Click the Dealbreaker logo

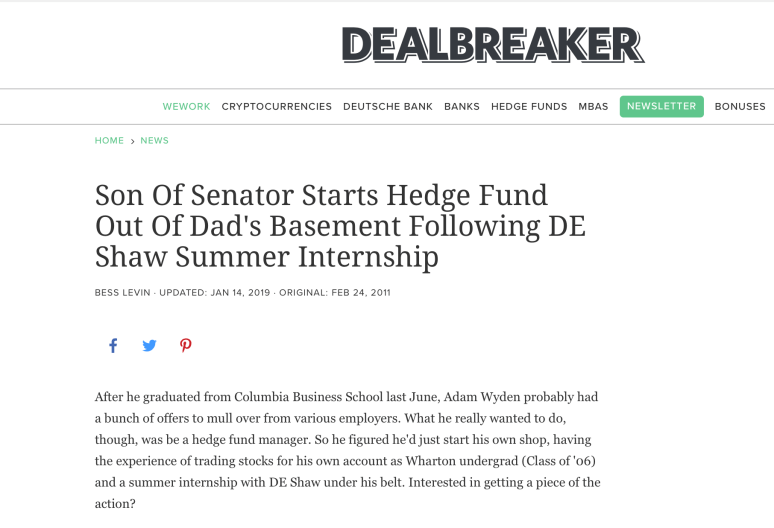(492, 44)
